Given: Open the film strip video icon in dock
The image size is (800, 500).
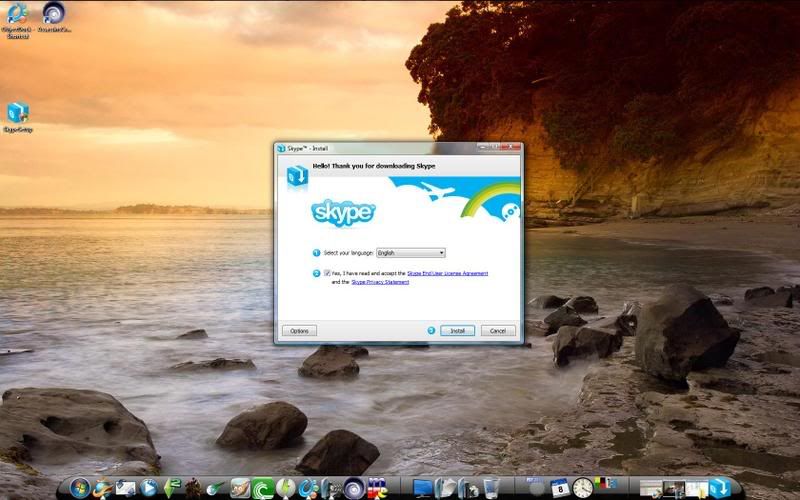Looking at the screenshot, I should point(332,488).
